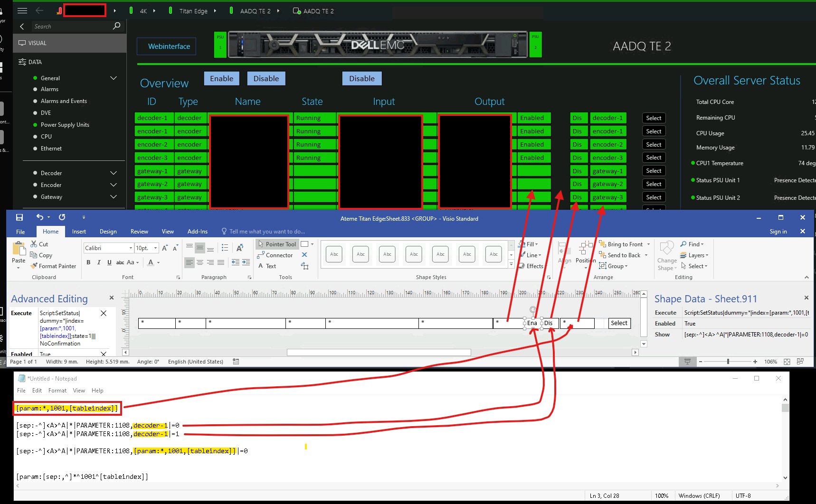
Task: Click the Visio zoom slider handle
Action: 728,362
